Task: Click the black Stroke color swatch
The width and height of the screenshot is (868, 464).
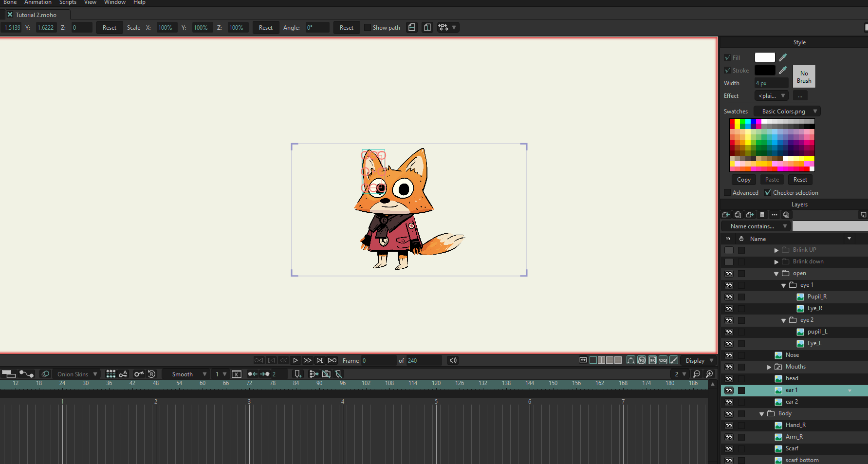Action: [764, 71]
